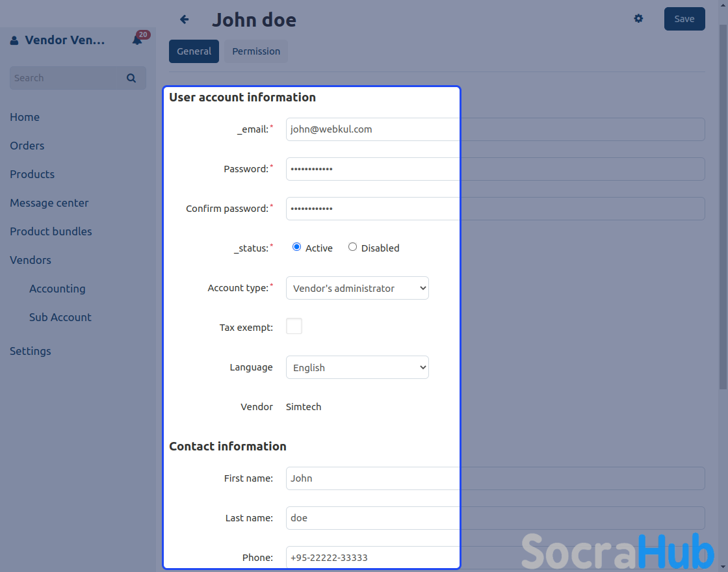This screenshot has width=728, height=572.
Task: Expand the Language dropdown
Action: coord(357,367)
